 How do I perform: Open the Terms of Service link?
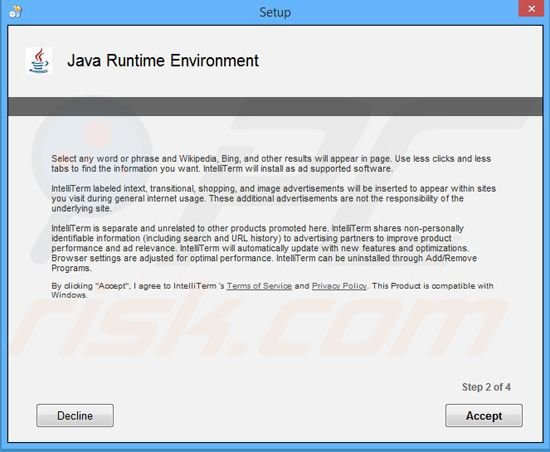click(x=259, y=286)
